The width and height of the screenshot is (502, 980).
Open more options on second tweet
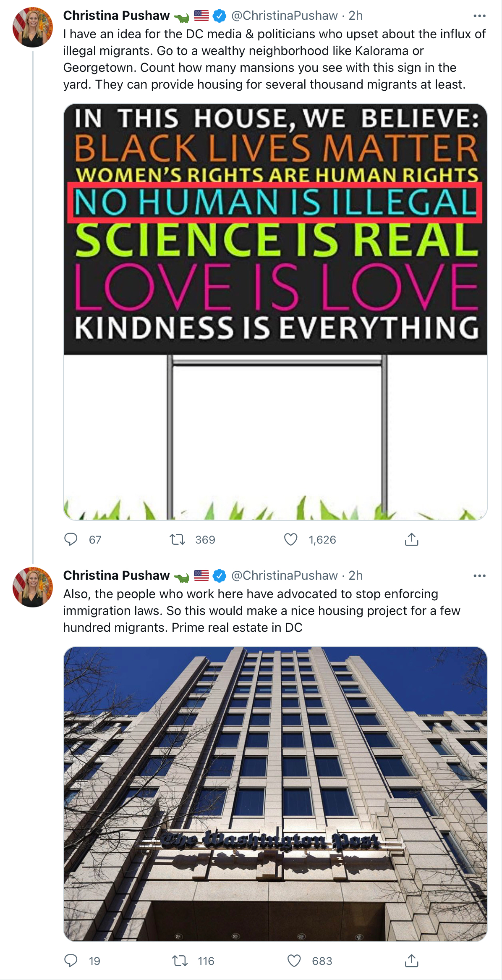coord(479,575)
